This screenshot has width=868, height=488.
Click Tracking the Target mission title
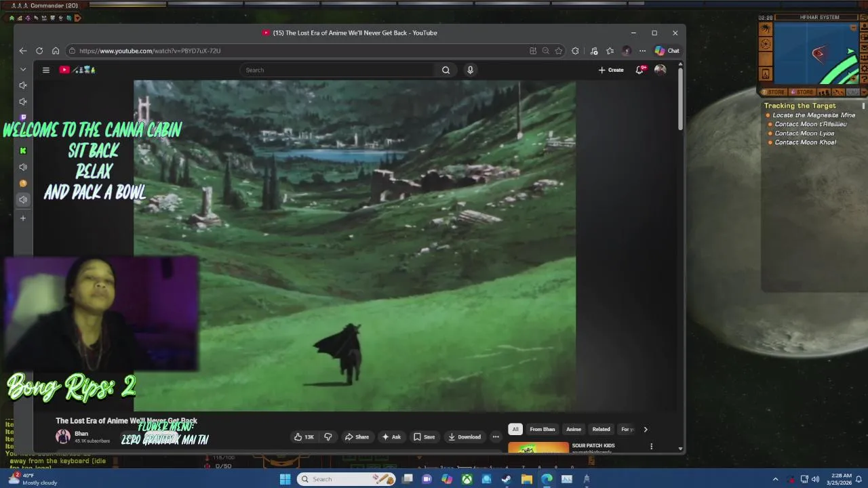coord(800,106)
